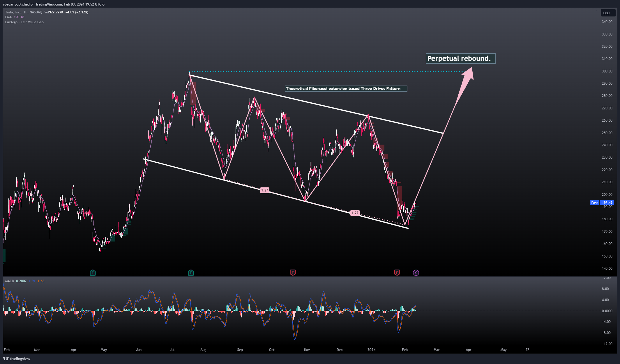The height and width of the screenshot is (364, 620).
Task: Click the 2024 time axis label
Action: coord(372,350)
